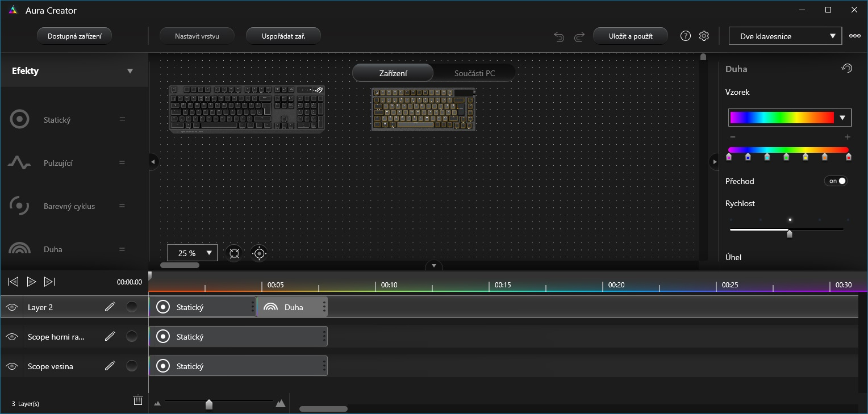Collapse the Efekty panel arrow

[130, 71]
